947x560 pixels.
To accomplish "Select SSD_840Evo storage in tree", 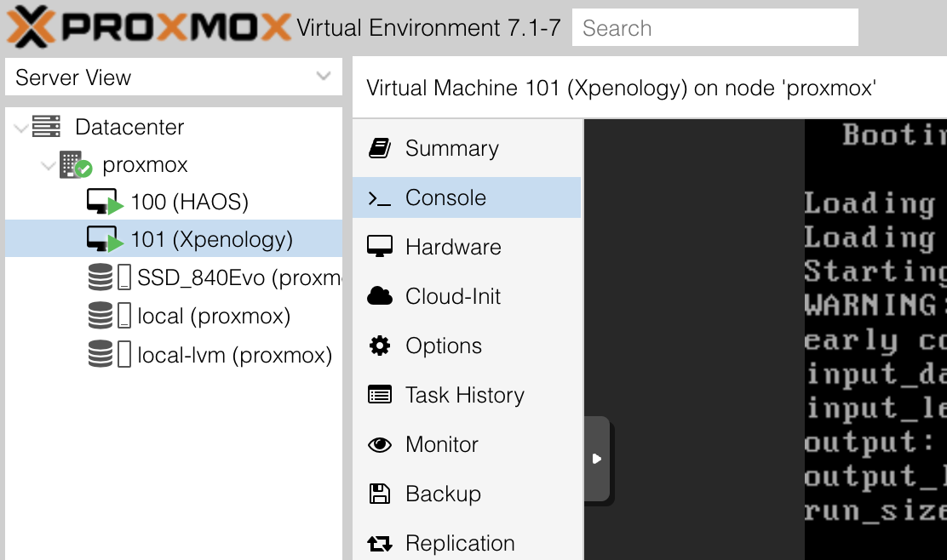I will [x=174, y=277].
